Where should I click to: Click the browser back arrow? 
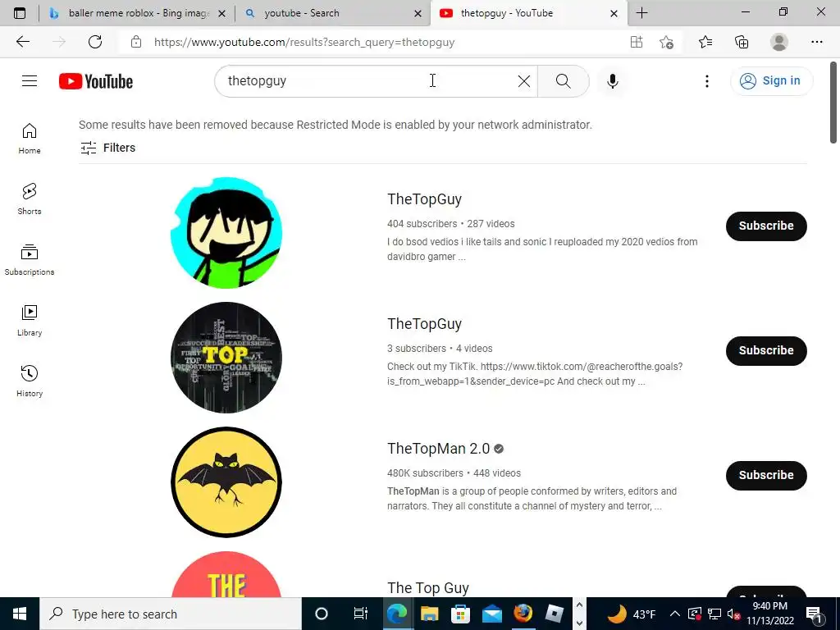tap(22, 42)
